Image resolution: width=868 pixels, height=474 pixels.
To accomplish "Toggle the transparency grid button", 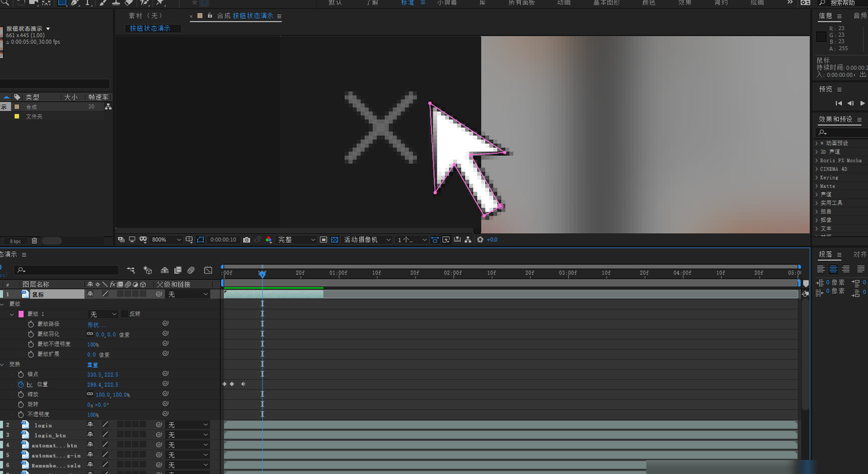I will click(334, 240).
